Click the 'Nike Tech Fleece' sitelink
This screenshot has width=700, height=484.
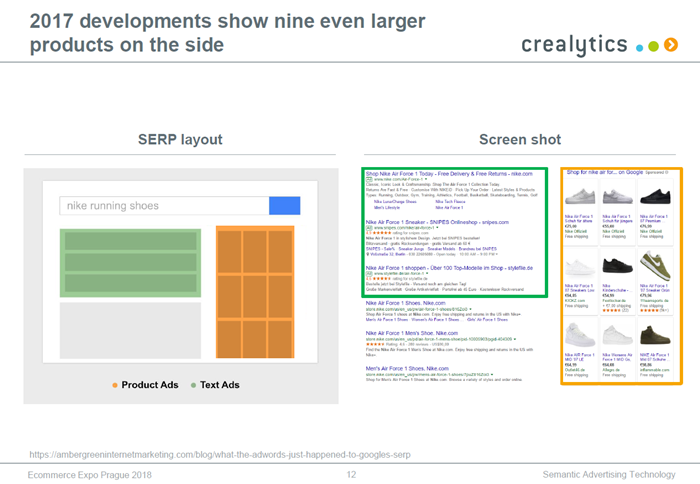pyautogui.click(x=450, y=202)
